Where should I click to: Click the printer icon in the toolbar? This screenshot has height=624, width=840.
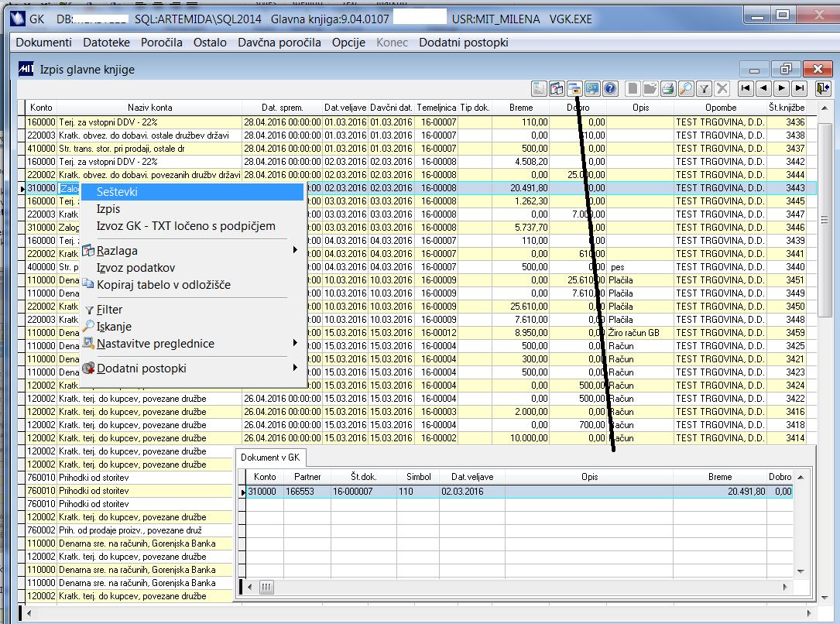pos(668,88)
